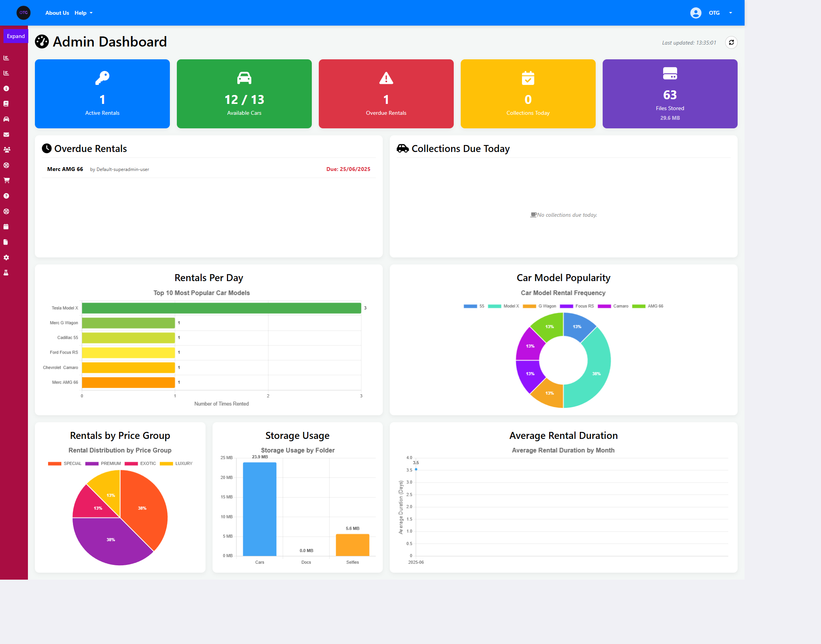Click the car icon beside Collections Due Today
This screenshot has height=644, width=821.
click(403, 148)
